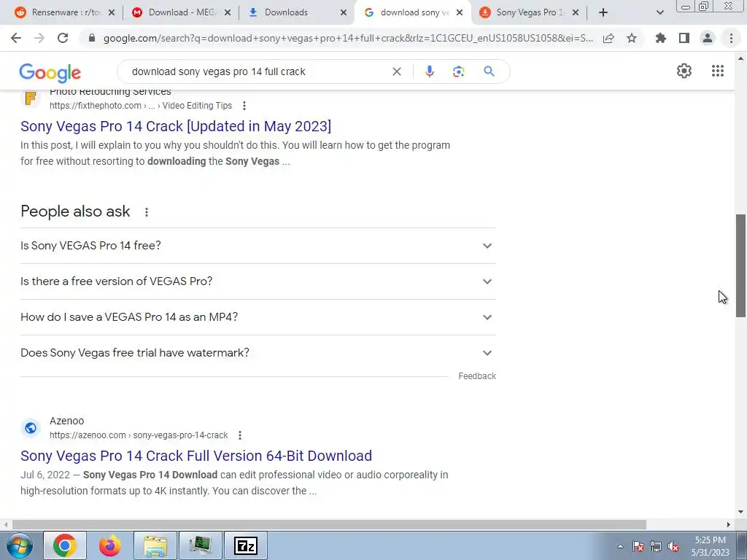Screen dimensions: 747x560
Task: Open Google quick settings gear
Action: (x=684, y=71)
